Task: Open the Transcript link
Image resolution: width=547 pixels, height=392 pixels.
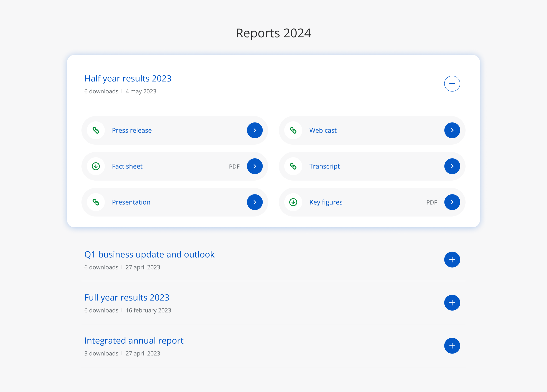Action: (x=324, y=166)
